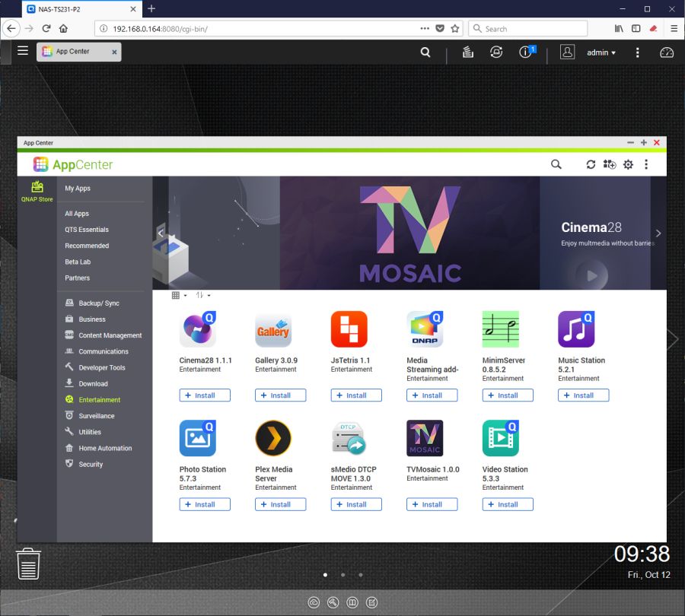Click the MinimServer app icon
The height and width of the screenshot is (616, 685).
click(501, 329)
